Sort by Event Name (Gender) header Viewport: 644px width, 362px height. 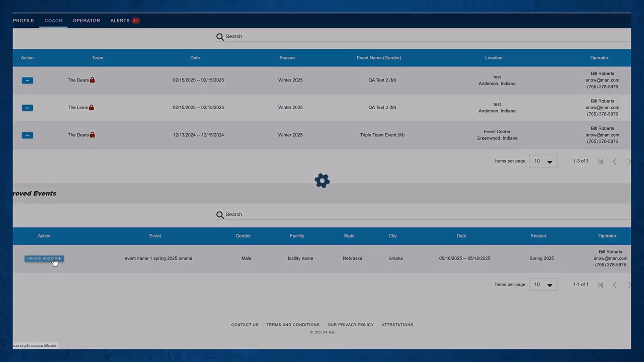[x=379, y=58]
